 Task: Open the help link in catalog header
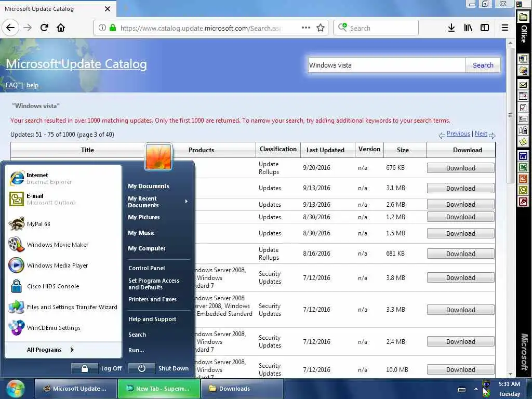(x=32, y=85)
